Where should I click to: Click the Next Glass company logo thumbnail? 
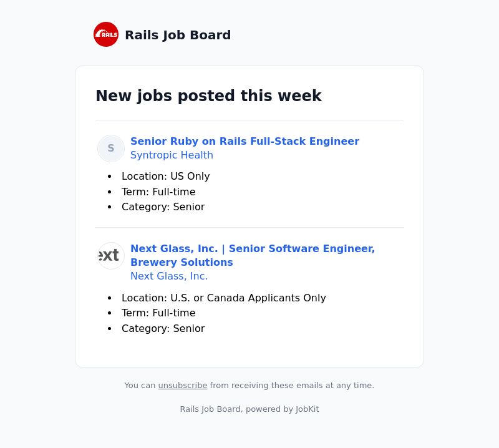pyautogui.click(x=111, y=256)
